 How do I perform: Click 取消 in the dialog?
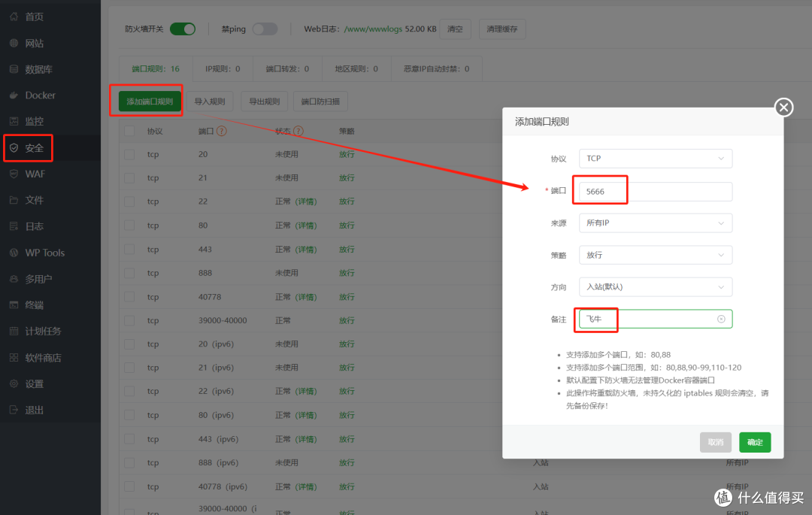716,442
